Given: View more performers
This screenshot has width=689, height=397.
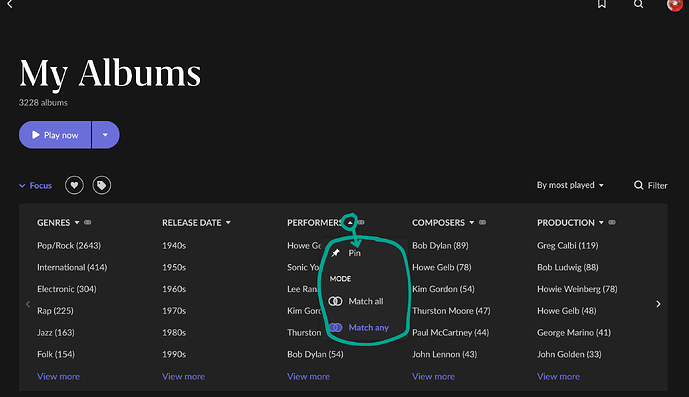Looking at the screenshot, I should pos(308,376).
